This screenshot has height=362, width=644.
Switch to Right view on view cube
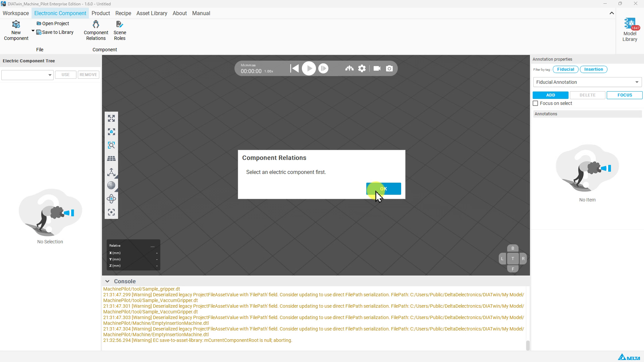(x=523, y=258)
